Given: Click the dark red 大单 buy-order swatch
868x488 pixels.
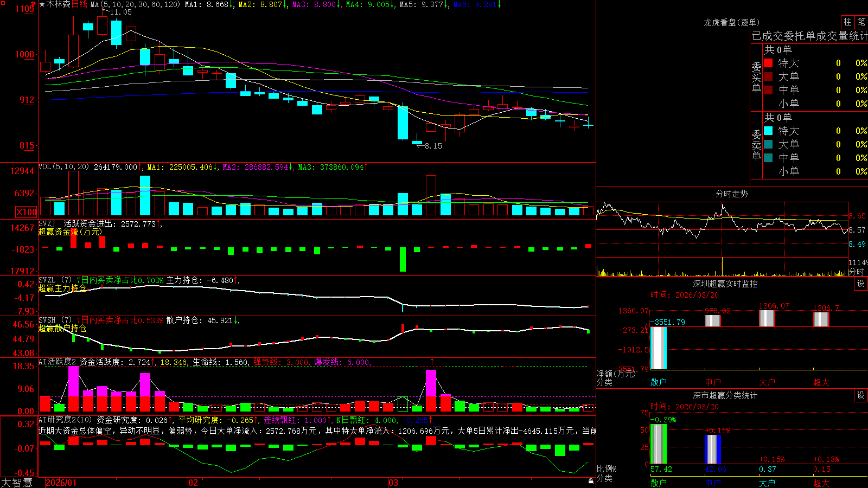Looking at the screenshot, I should (768, 76).
